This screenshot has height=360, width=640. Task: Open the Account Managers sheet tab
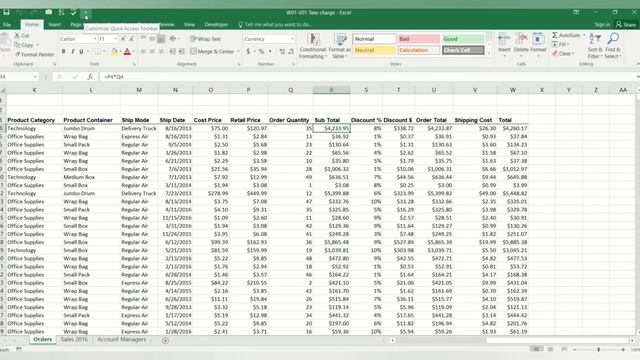(121, 340)
